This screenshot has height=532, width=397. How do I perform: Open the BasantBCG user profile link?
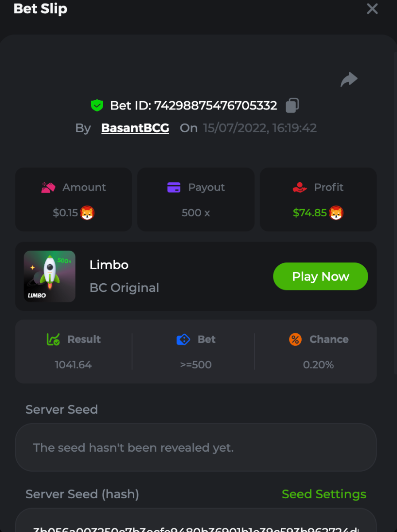pyautogui.click(x=135, y=128)
